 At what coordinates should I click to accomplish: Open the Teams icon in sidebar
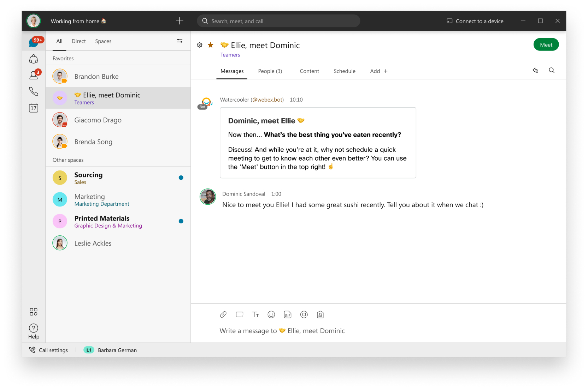pos(34,59)
